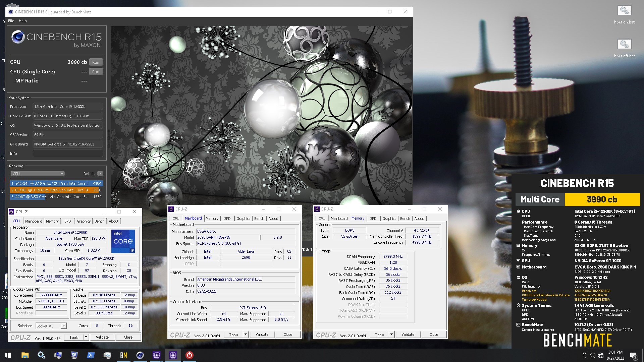This screenshot has width=644, height=362.
Task: Select ranking row 24C/24T 4184 score
Action: click(56, 183)
